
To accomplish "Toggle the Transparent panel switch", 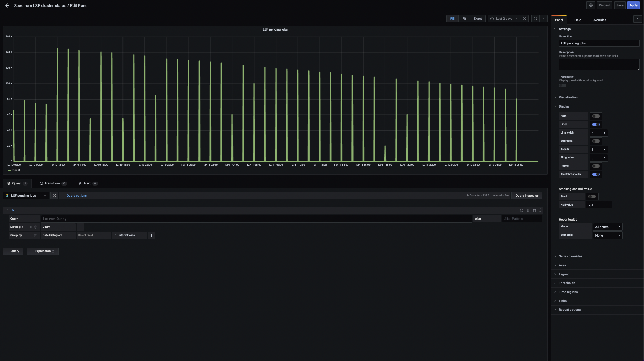I will tap(562, 86).
